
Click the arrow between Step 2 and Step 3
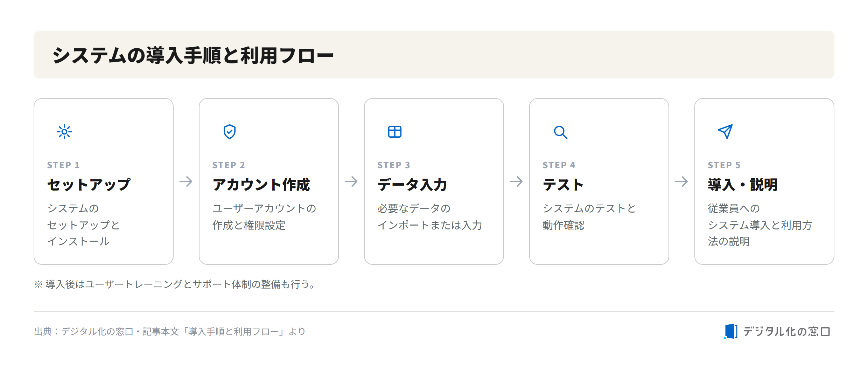pos(351,181)
